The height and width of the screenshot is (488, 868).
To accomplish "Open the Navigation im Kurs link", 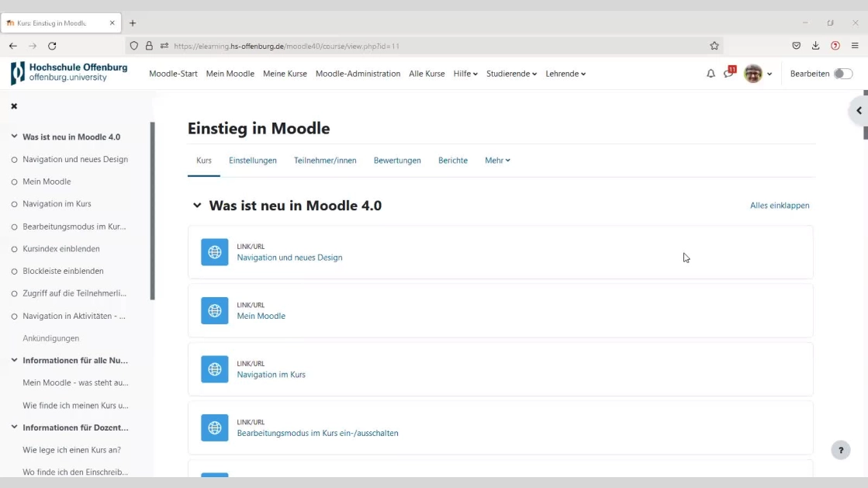I will tap(271, 375).
